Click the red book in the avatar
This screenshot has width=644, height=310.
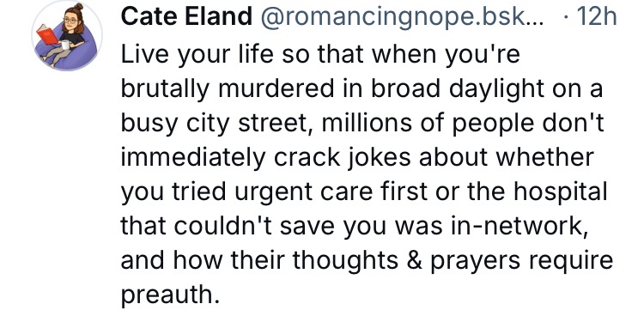[47, 34]
